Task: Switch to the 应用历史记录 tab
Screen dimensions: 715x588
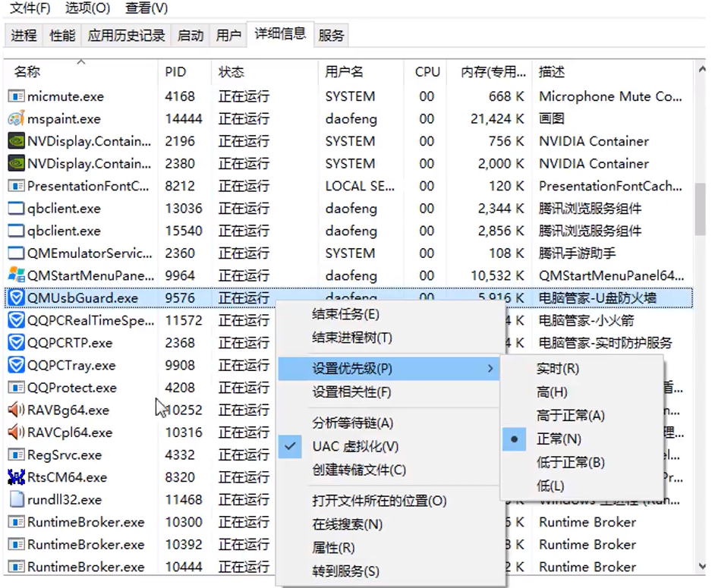Action: tap(126, 35)
